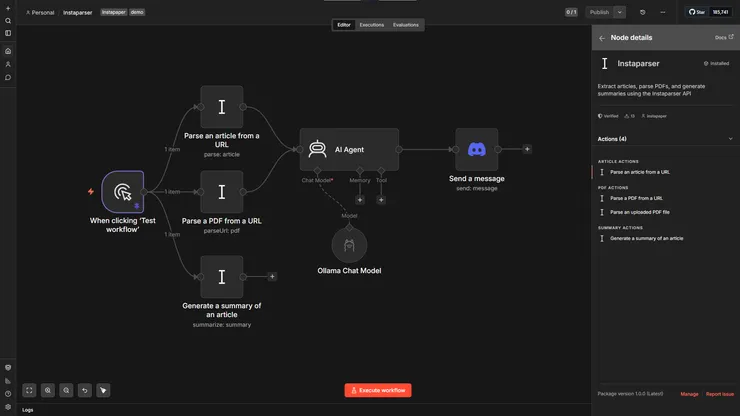The image size is (740, 416).
Task: Select the Ollama Chat Model node
Action: 349,246
